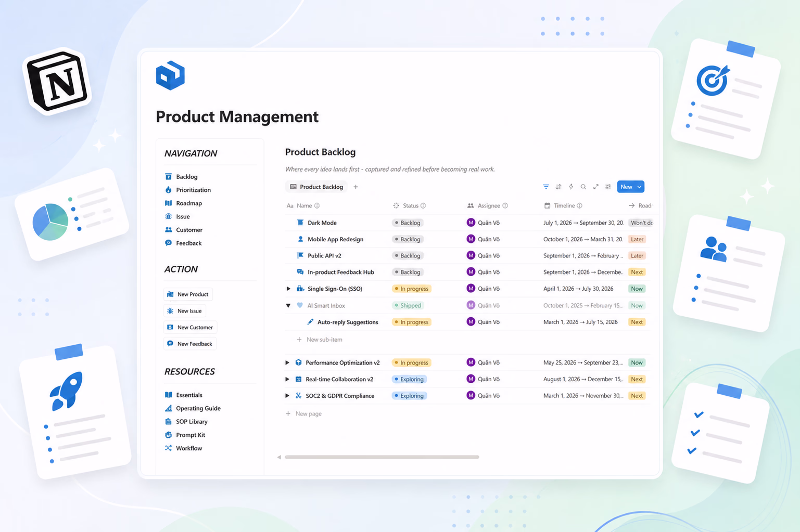Viewport: 800px width, 532px height.
Task: Click the view settings sliders icon
Action: click(608, 187)
